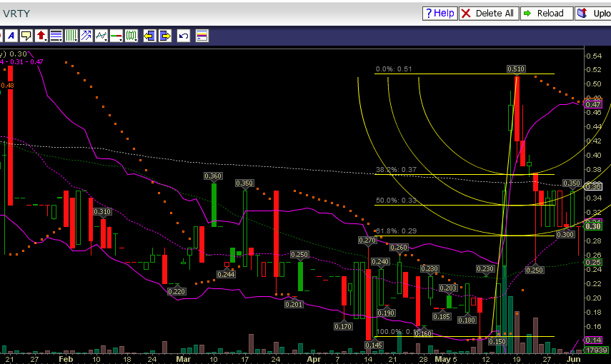
Task: Click Delete All annotations
Action: click(489, 14)
